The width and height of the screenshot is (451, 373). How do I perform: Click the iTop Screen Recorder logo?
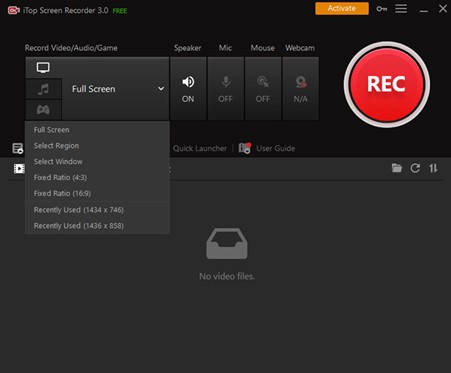tap(14, 10)
